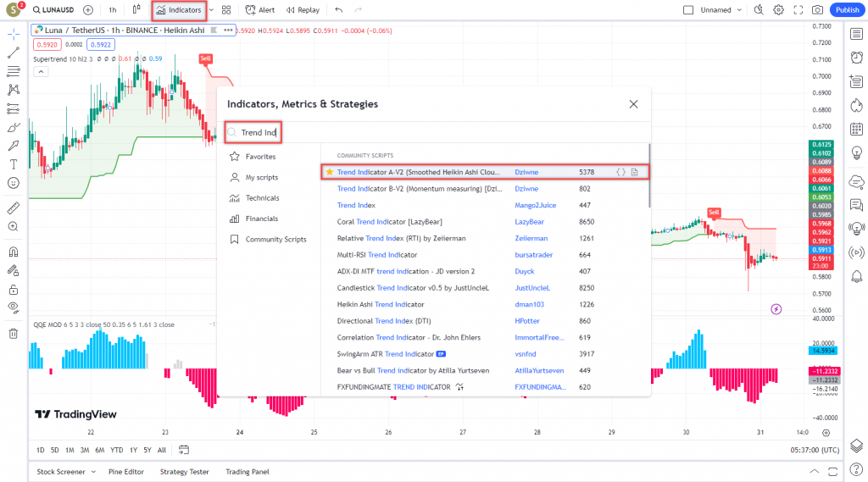Expand the Stock Screener dropdown
The image size is (868, 482).
[93, 472]
